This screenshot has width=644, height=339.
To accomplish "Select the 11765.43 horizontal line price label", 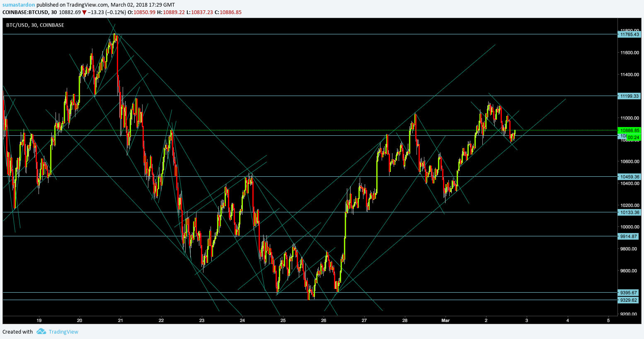I will coord(629,34).
